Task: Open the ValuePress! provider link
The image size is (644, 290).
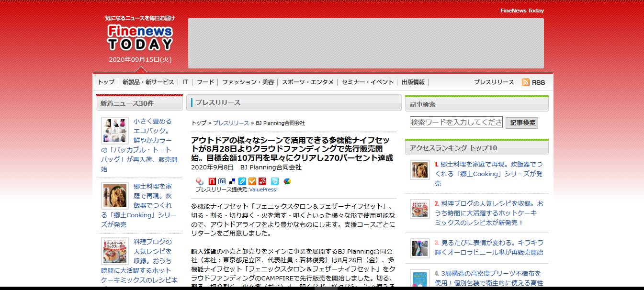Action: tap(263, 190)
